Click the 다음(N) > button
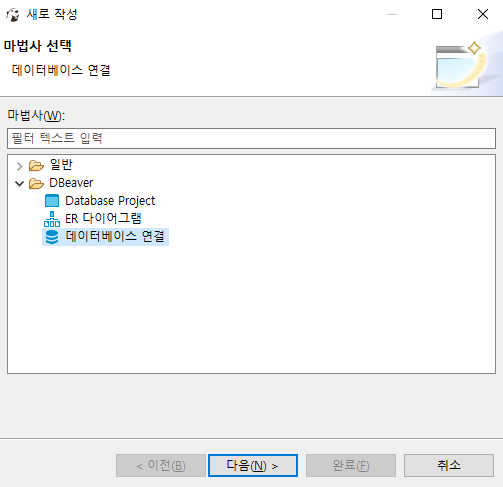Screen dimensions: 503x487 click(253, 465)
